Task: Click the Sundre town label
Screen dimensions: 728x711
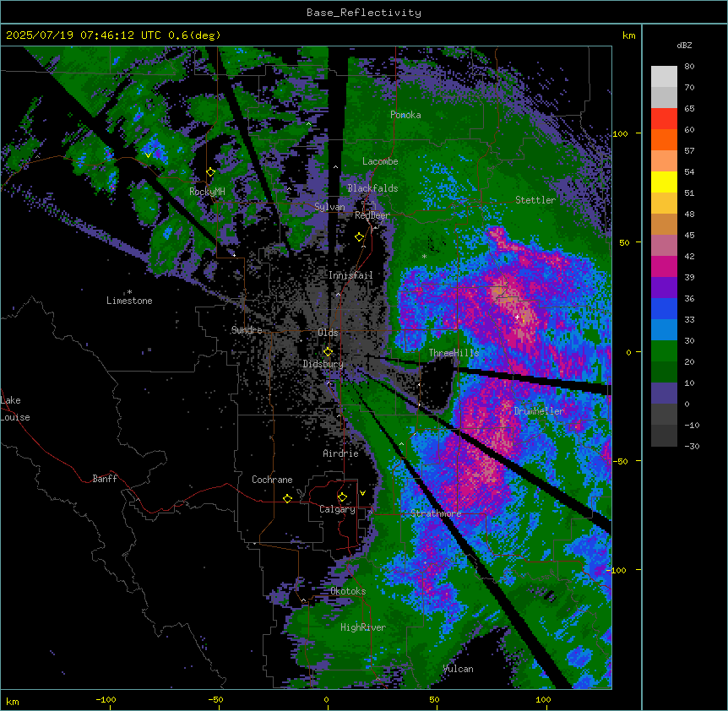Action: click(247, 330)
